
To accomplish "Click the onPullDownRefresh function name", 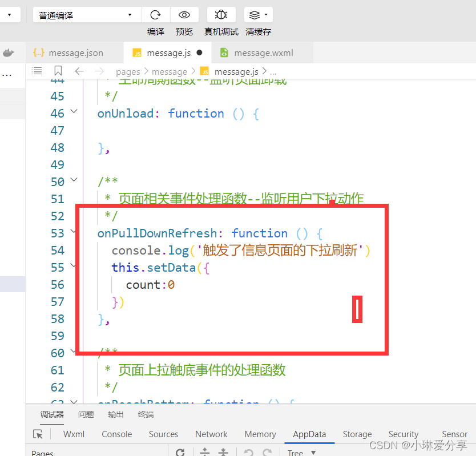I will coord(158,233).
